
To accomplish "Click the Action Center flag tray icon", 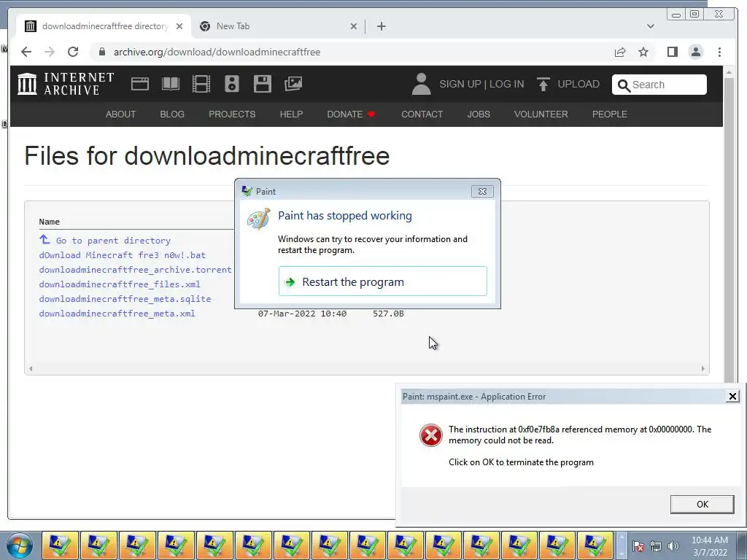I will [639, 546].
